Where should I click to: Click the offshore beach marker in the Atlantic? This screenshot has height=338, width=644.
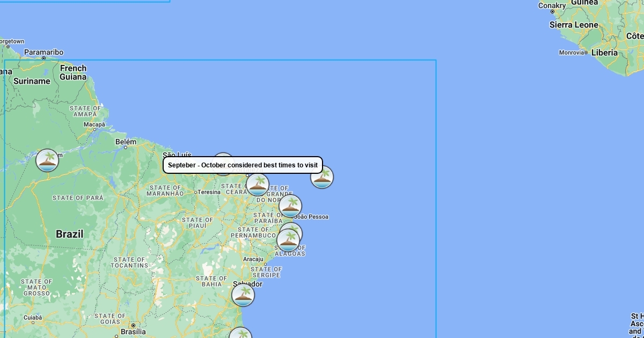[x=322, y=178]
